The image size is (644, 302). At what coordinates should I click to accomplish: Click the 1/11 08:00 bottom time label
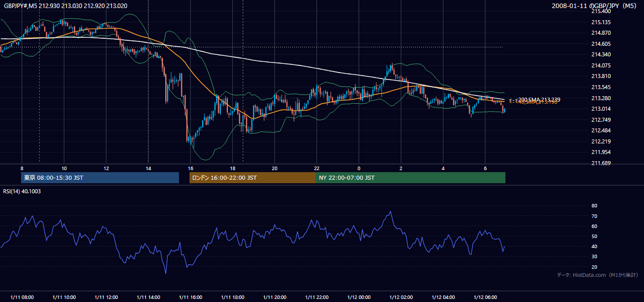pyautogui.click(x=22, y=297)
